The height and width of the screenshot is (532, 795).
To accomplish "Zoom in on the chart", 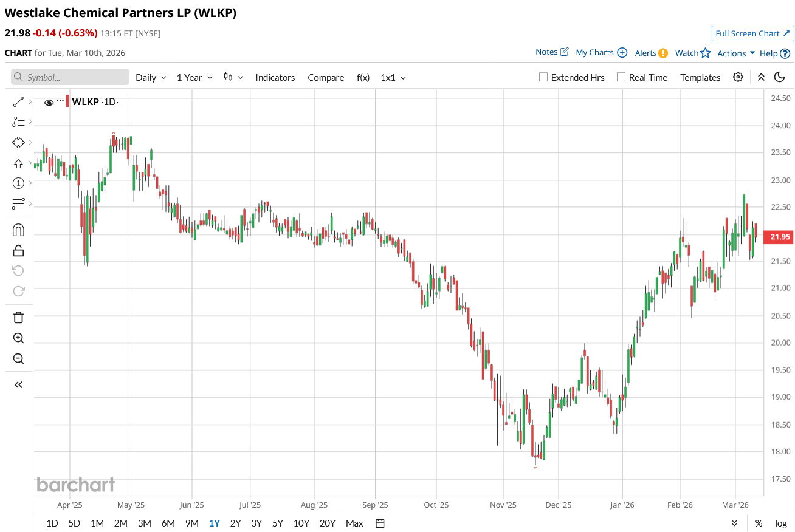I will (18, 338).
